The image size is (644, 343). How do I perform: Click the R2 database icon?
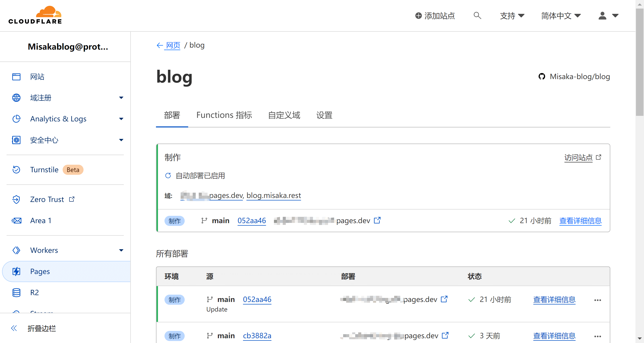16,293
